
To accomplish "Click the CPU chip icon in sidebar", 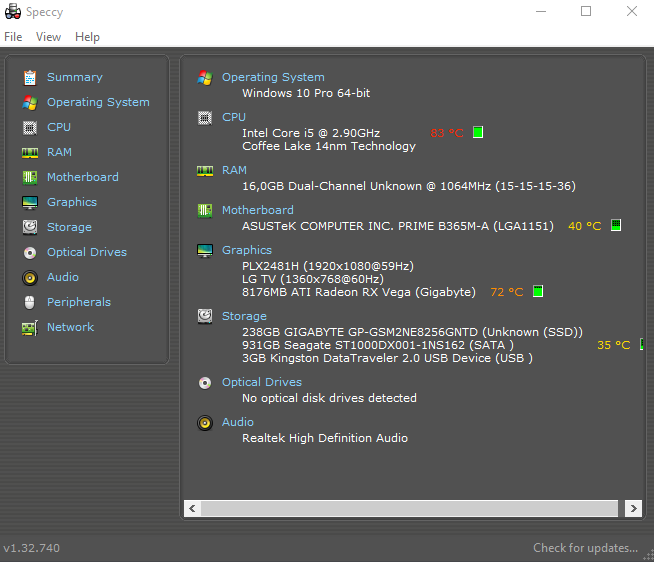I will click(30, 128).
